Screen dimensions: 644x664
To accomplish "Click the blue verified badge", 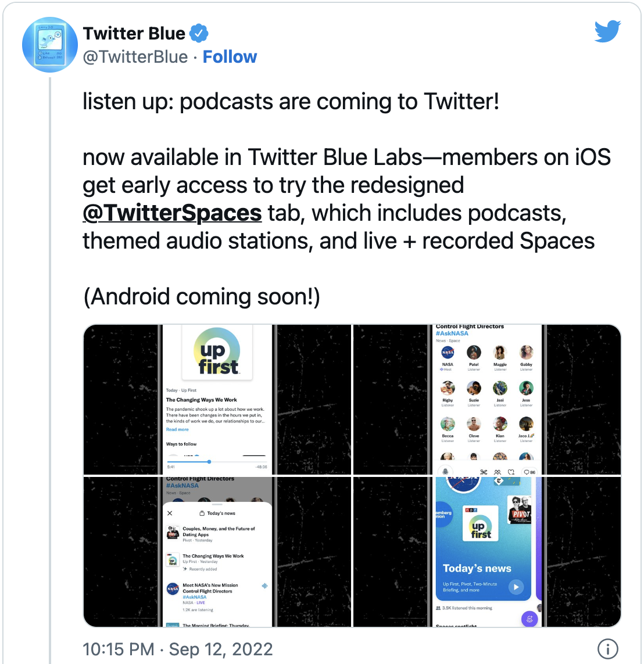I will (199, 34).
